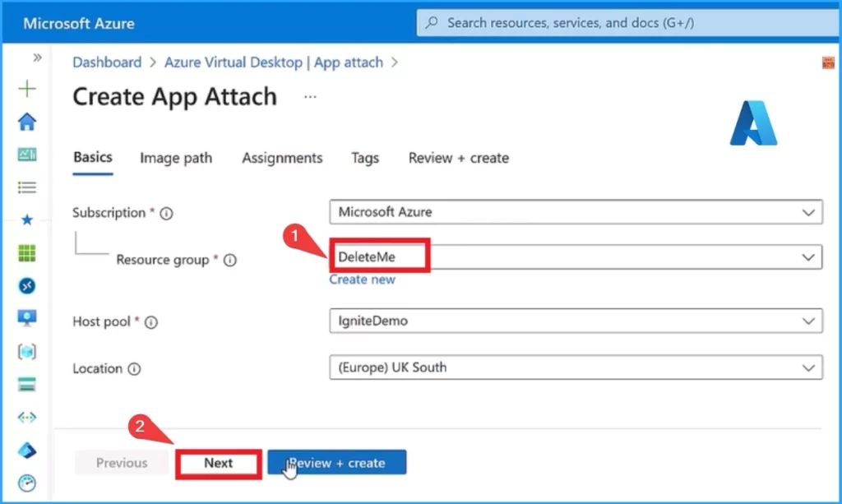Open the Host pool dropdown showing IgniteDemo

[576, 321]
